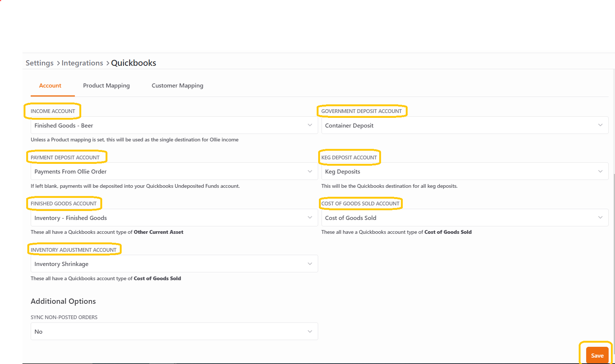The width and height of the screenshot is (615, 364).
Task: Open the Government Deposit Account dropdown
Action: 465,125
